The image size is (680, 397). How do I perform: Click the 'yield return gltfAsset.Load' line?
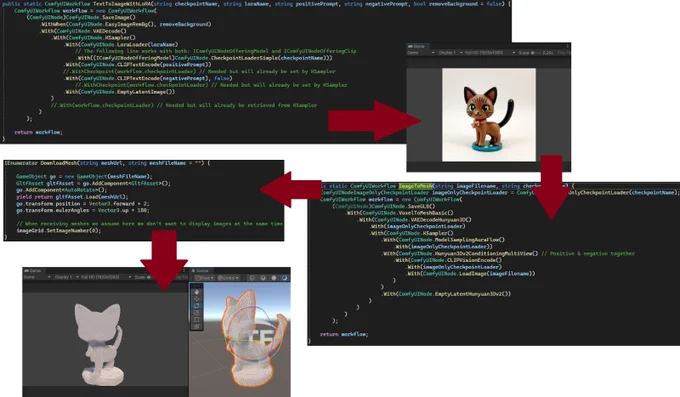72,197
